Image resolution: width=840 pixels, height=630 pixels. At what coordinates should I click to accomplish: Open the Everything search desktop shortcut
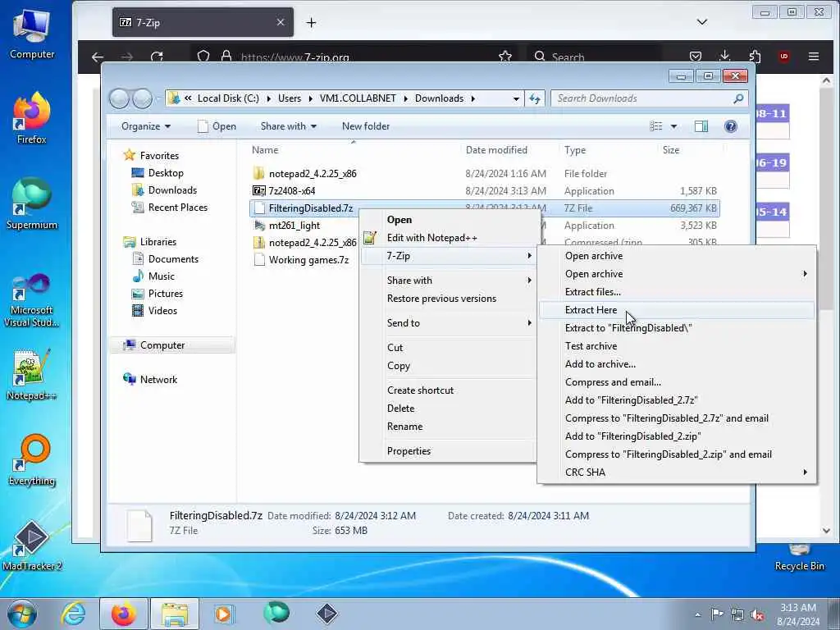coord(32,459)
